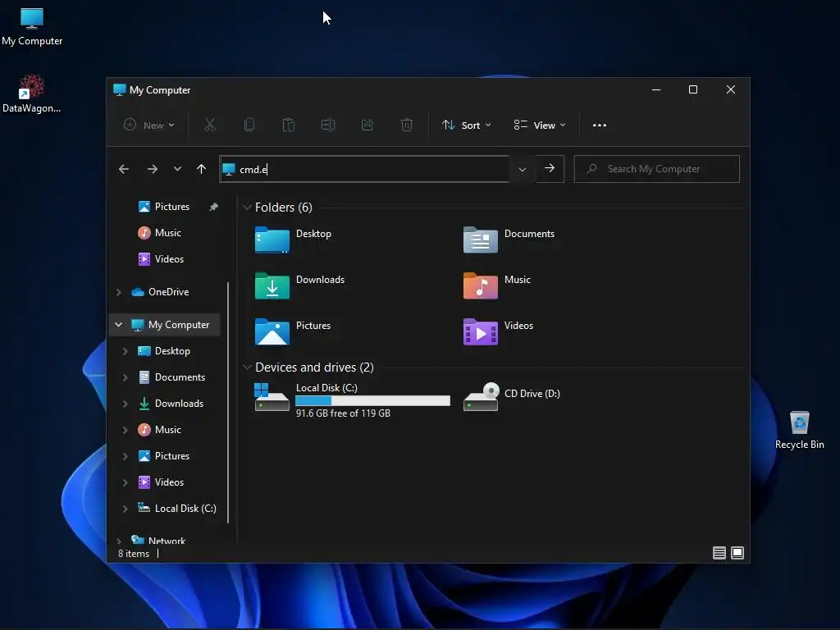Select pinned Music in quick access
Image resolution: width=840 pixels, height=630 pixels.
tap(160, 232)
